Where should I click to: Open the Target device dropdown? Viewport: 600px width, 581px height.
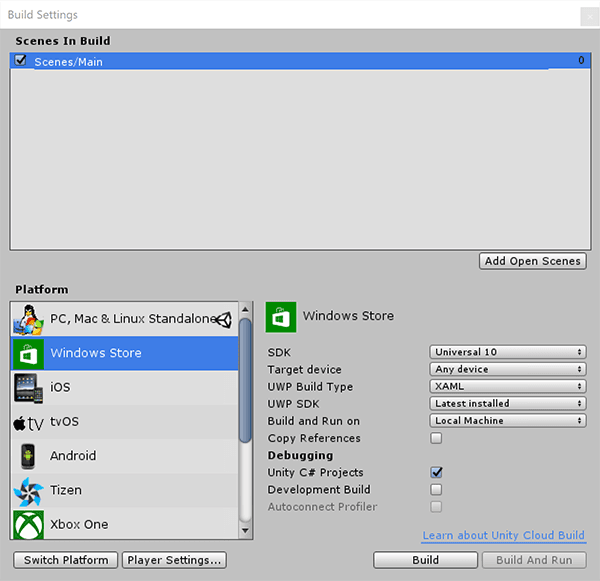pyautogui.click(x=508, y=369)
